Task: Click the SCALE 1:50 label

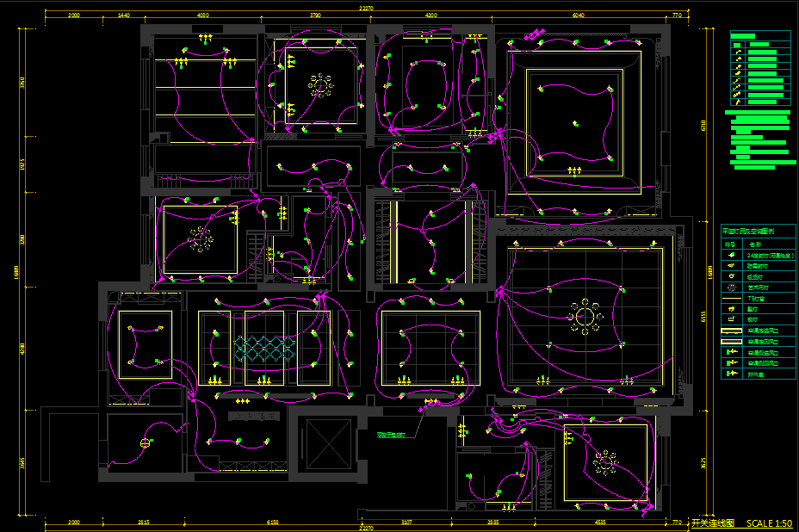Action: pyautogui.click(x=769, y=523)
